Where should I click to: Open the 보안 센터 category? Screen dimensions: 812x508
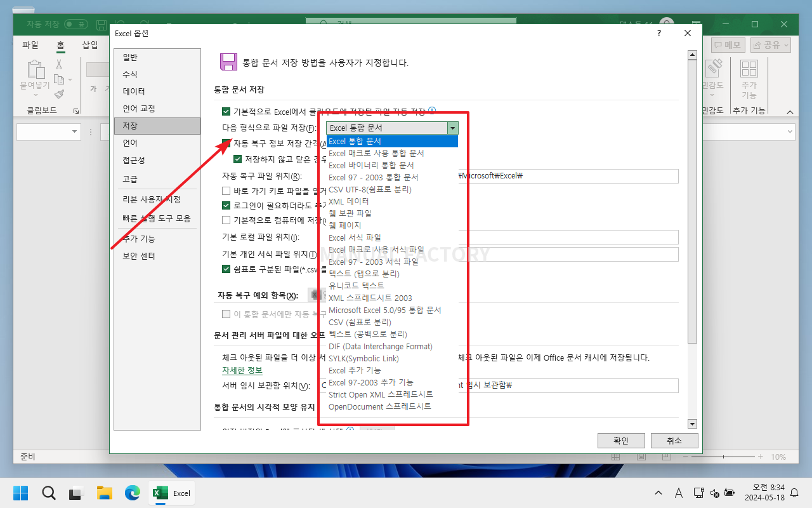click(157, 256)
